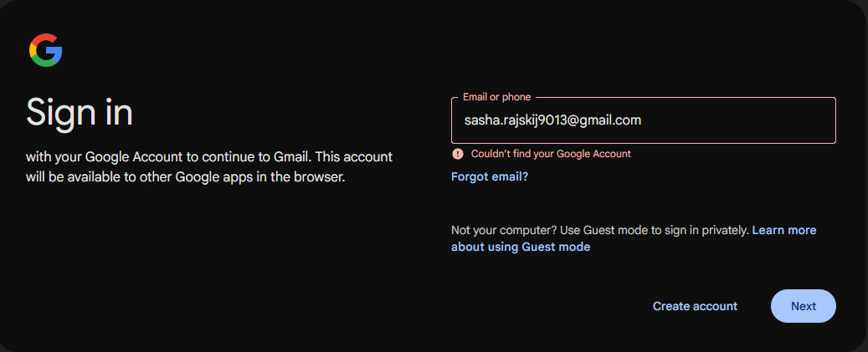The width and height of the screenshot is (868, 352).
Task: Click the Sign in heading
Action: click(x=80, y=111)
